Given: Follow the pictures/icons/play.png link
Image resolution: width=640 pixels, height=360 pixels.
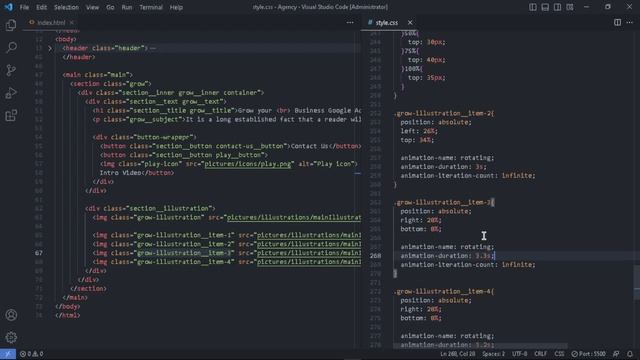Looking at the screenshot, I should pyautogui.click(x=249, y=164).
